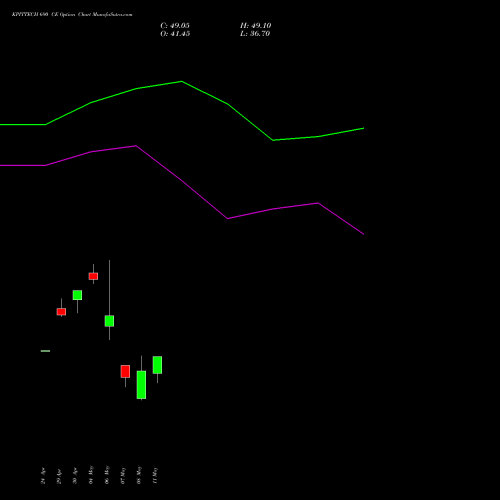Viewport: 500px width, 500px height.
Task: Click the red 04 May candle
Action: (x=93, y=276)
